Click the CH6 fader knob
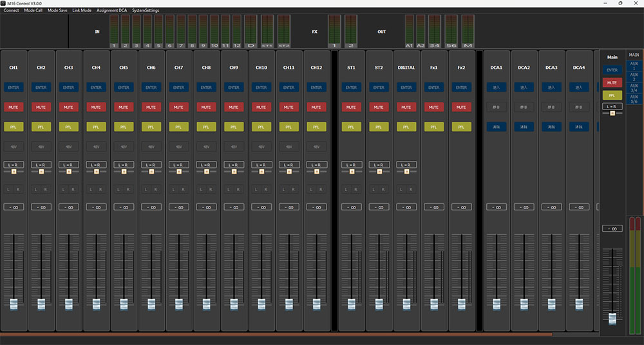644x345 pixels. click(x=151, y=304)
